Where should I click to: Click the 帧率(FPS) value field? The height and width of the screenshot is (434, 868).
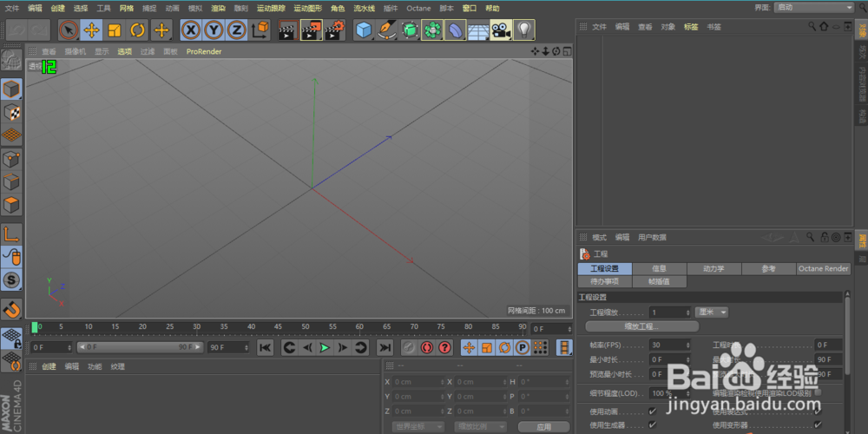pos(670,345)
